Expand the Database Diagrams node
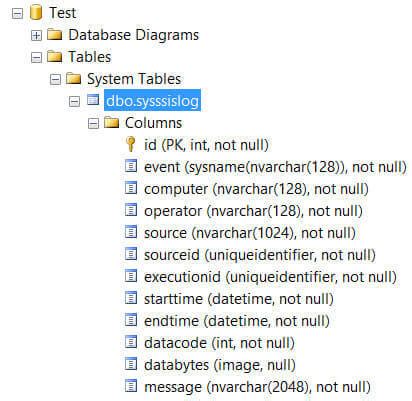 pos(36,35)
